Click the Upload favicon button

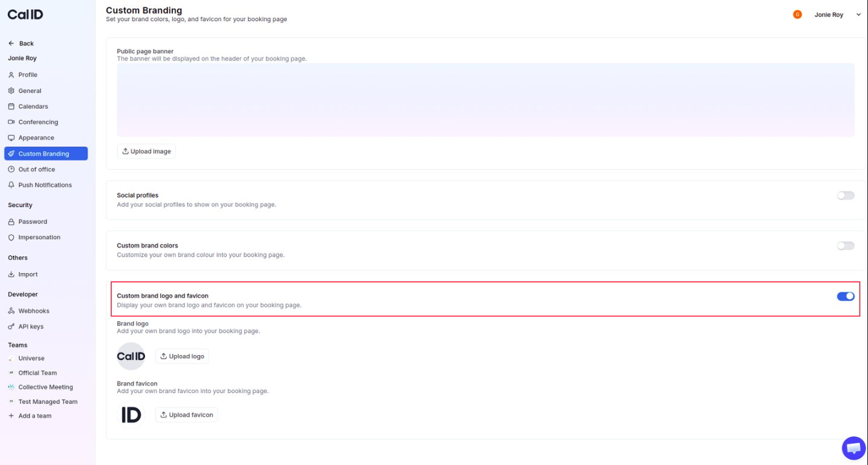tap(186, 415)
